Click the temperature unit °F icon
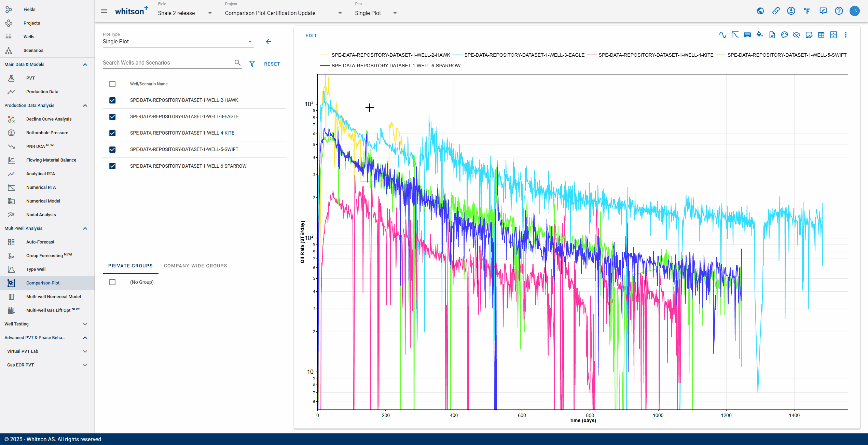Image resolution: width=868 pixels, height=445 pixels. click(x=807, y=11)
